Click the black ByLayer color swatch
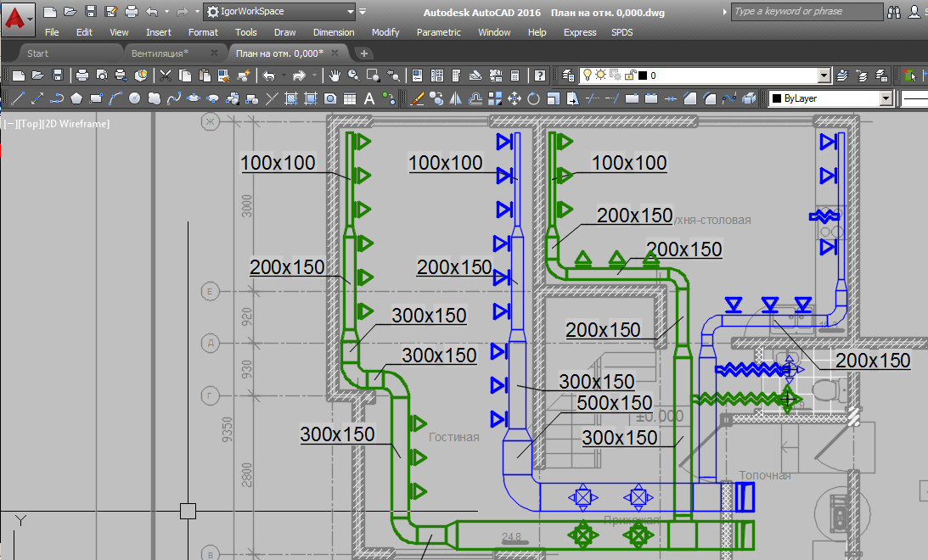This screenshot has height=560, width=928. [x=775, y=98]
